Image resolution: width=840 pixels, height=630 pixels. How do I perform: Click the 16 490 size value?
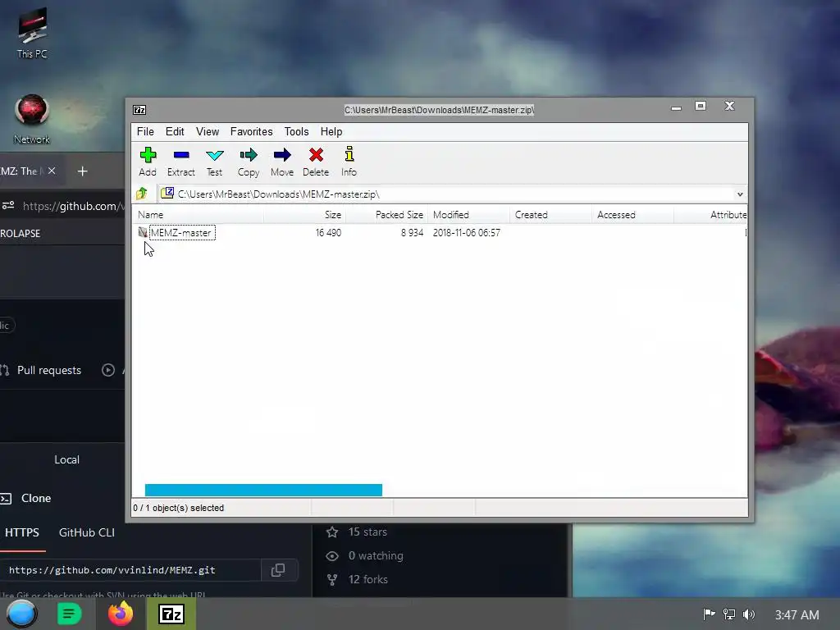[x=328, y=232]
